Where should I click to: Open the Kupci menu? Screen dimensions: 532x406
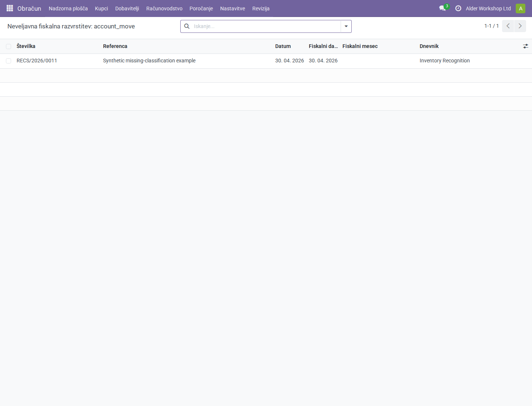coord(102,8)
